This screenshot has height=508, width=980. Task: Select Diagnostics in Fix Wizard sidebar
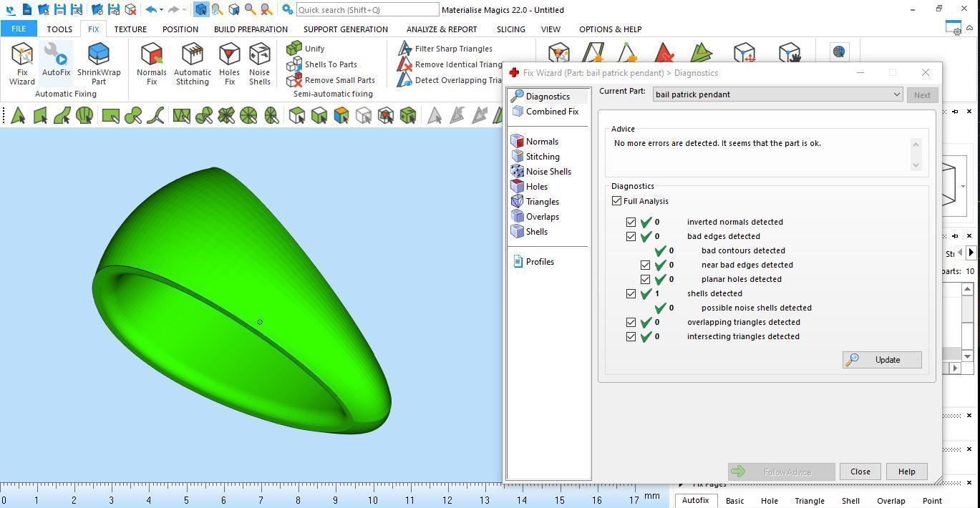coord(540,97)
